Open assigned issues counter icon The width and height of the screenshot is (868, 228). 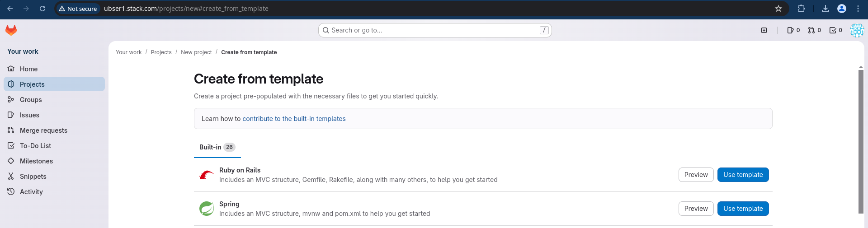pos(793,30)
